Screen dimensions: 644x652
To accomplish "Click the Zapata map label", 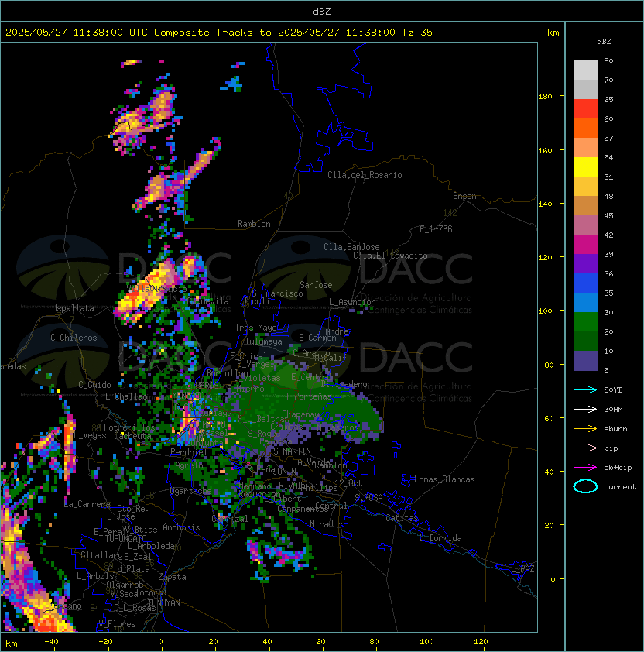I will pos(172,577).
